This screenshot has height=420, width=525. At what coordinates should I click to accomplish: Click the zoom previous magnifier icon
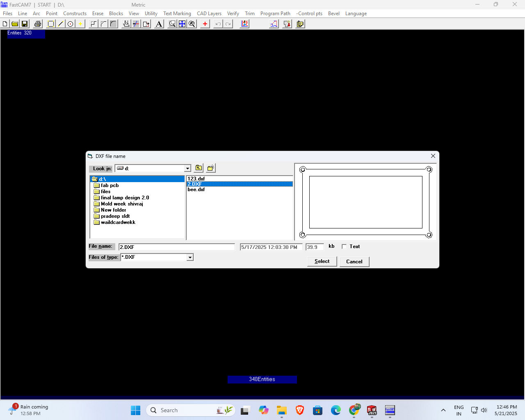tap(192, 24)
